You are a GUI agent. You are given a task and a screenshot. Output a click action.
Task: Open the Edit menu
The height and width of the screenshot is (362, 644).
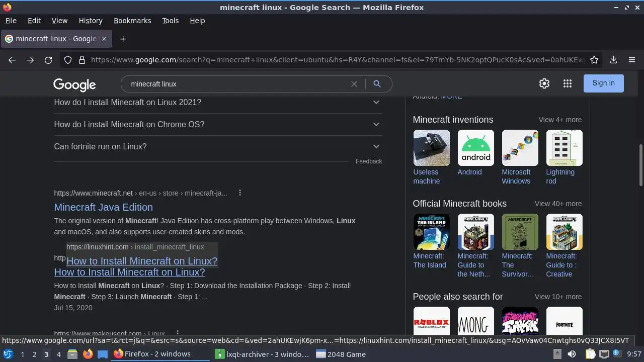(34, 21)
